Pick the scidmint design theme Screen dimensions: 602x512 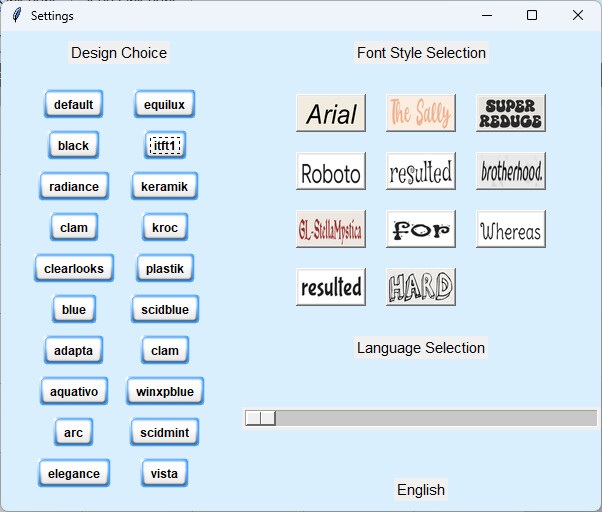[x=165, y=432]
